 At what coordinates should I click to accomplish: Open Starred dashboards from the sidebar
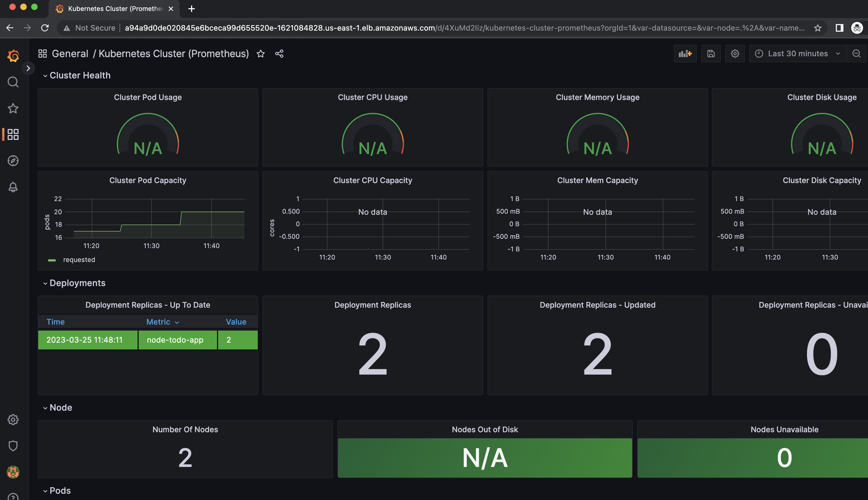point(13,108)
